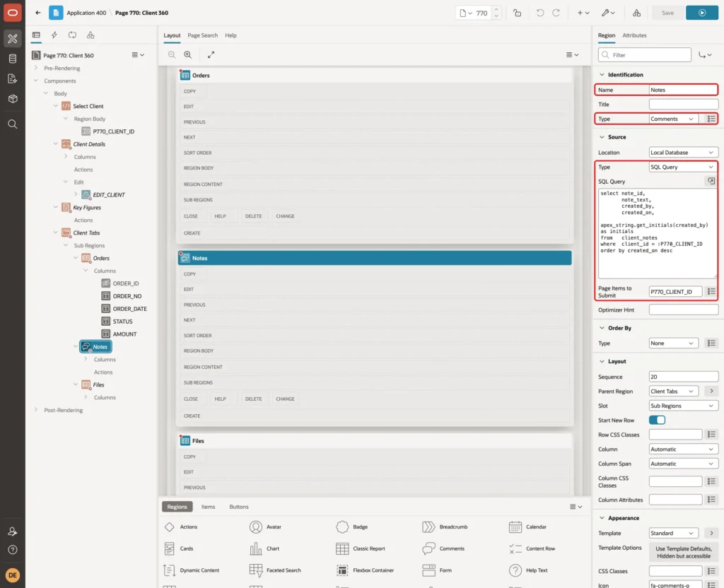
Task: Pick page items to submit list icon
Action: tap(711, 292)
